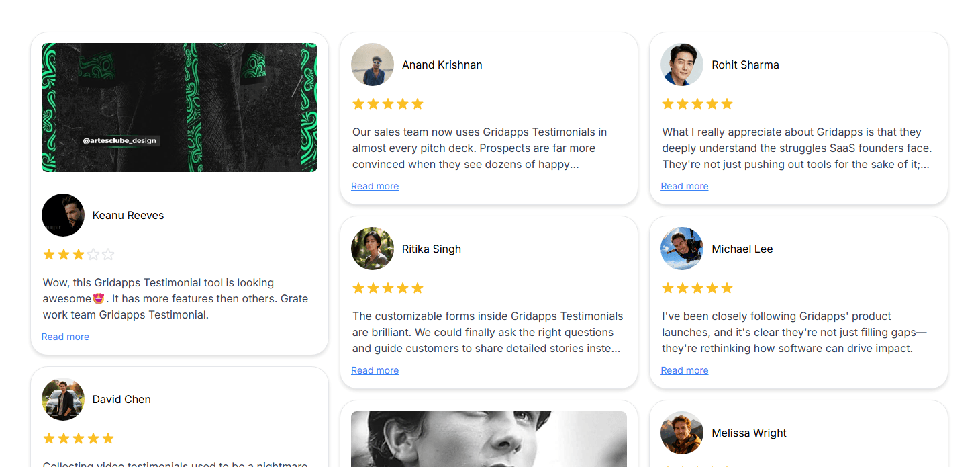980x467 pixels.
Task: Click Michael Lee's profile avatar
Action: point(682,249)
